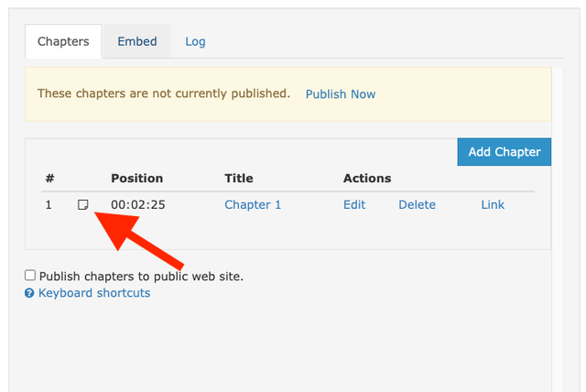The width and height of the screenshot is (586, 392).
Task: Click the chapters not published warning text
Action: (164, 93)
